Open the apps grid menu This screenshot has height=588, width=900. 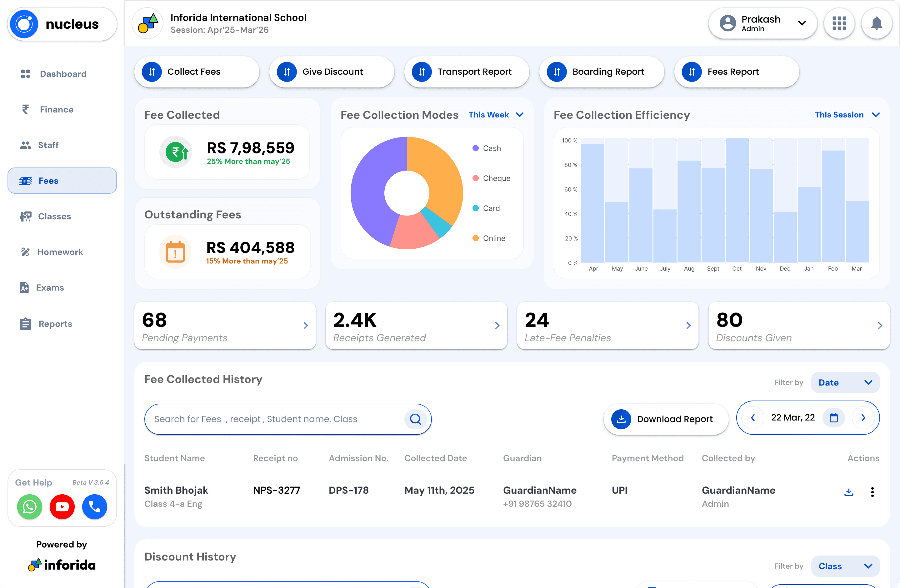click(x=839, y=23)
